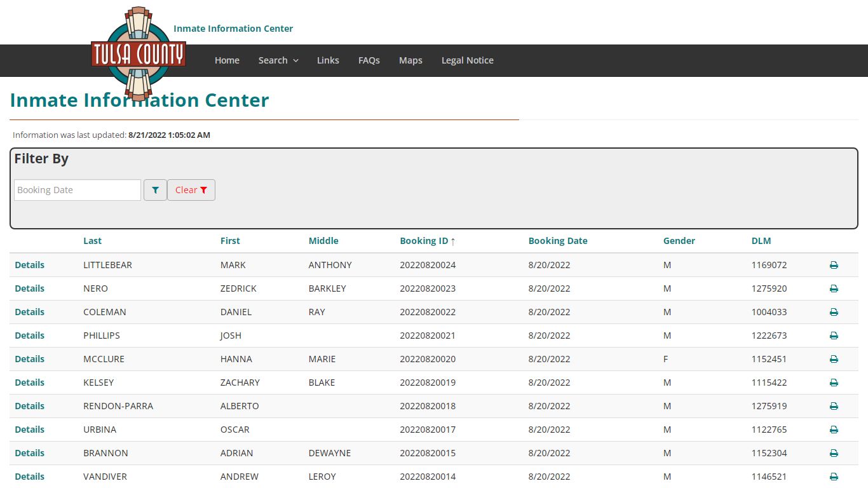Image resolution: width=868 pixels, height=488 pixels.
Task: Select DLM value 1152451
Action: tap(770, 359)
